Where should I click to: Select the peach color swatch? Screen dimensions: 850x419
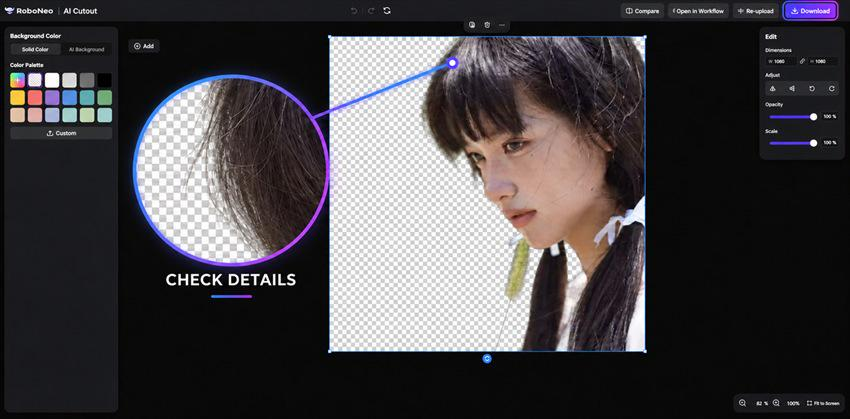[x=17, y=115]
